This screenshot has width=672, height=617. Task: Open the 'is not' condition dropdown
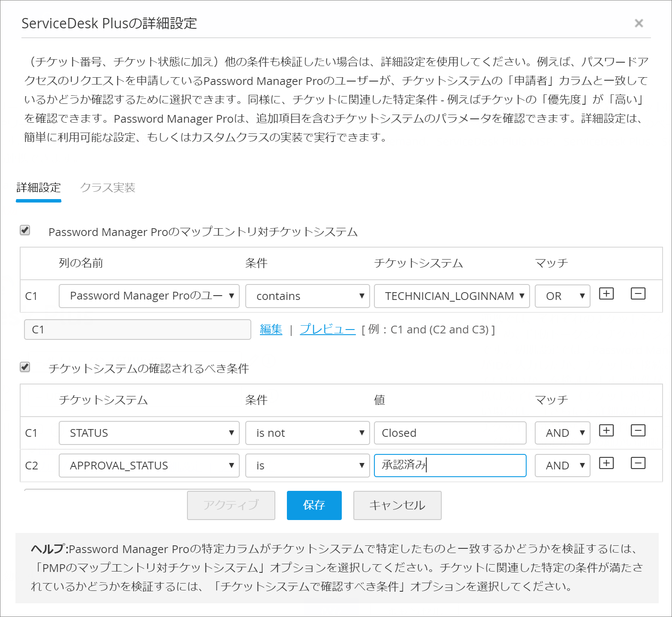(x=307, y=433)
